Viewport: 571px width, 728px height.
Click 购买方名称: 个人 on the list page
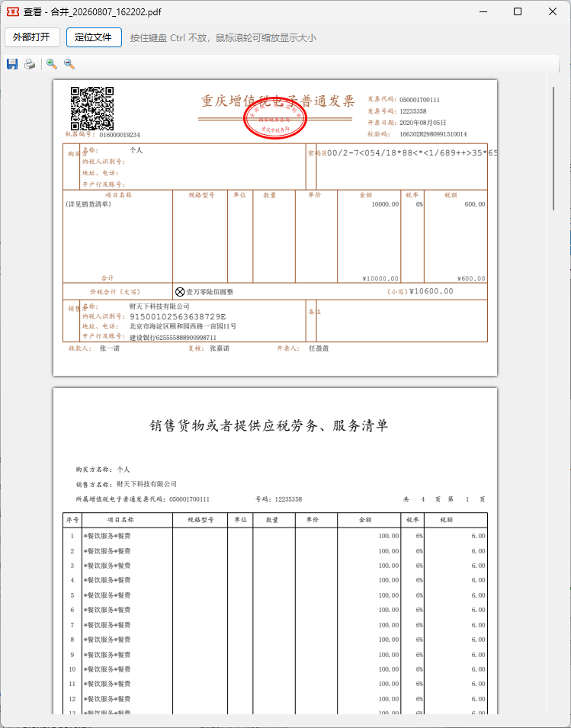103,470
